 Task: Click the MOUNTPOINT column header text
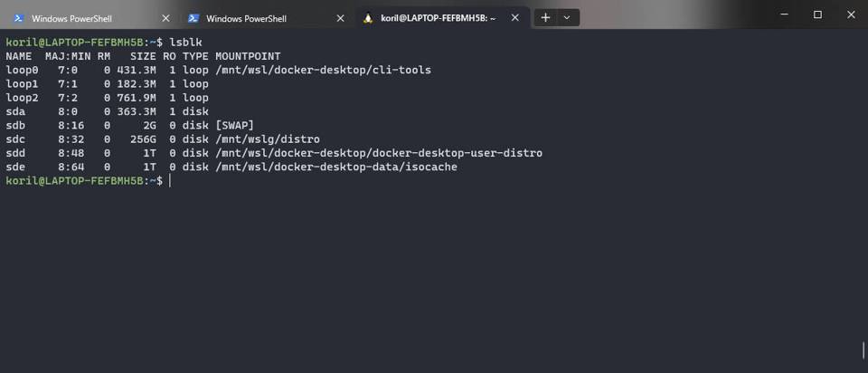point(247,56)
